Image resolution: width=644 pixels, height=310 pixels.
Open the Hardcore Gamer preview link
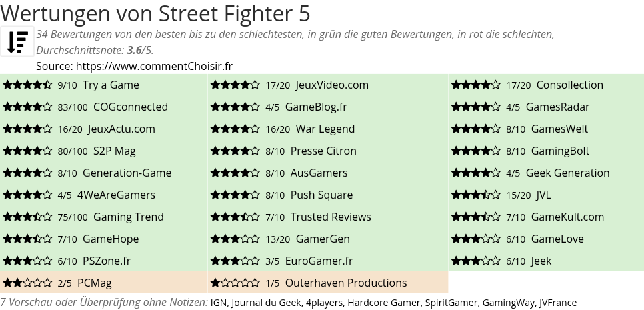tap(382, 303)
